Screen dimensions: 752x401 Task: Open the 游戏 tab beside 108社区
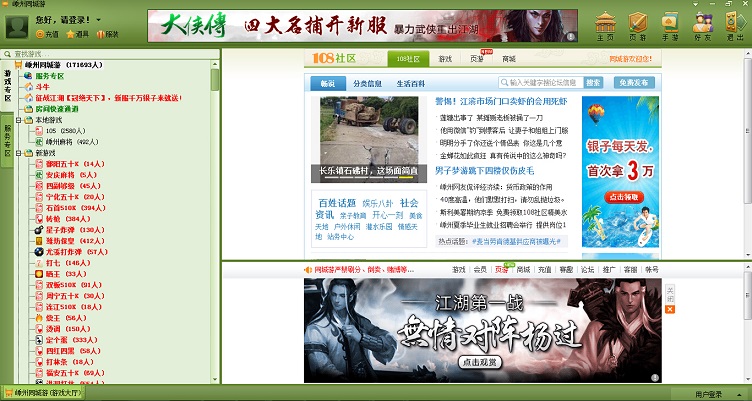[445, 59]
